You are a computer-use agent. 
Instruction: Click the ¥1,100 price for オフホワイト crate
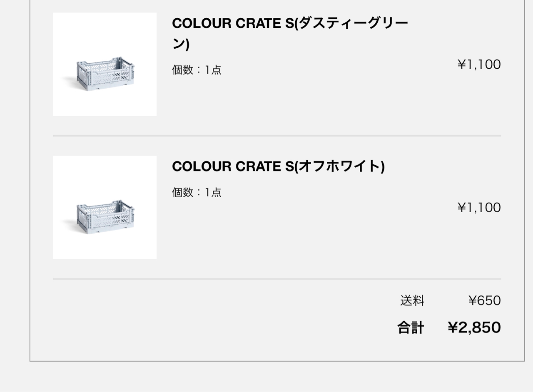pyautogui.click(x=479, y=208)
